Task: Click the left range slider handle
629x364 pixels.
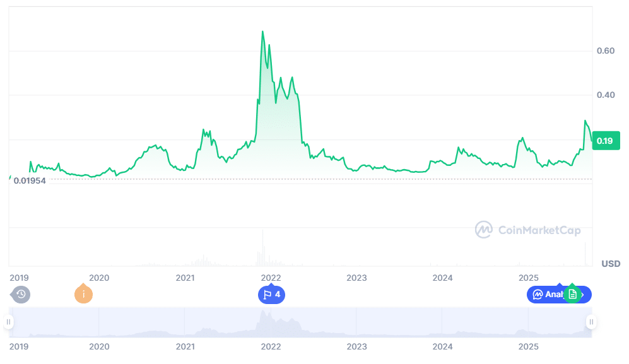Action: tap(9, 322)
